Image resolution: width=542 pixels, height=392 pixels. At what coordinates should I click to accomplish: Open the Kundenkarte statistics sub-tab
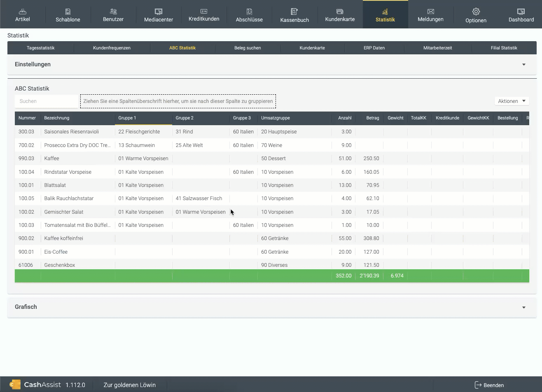click(x=312, y=48)
